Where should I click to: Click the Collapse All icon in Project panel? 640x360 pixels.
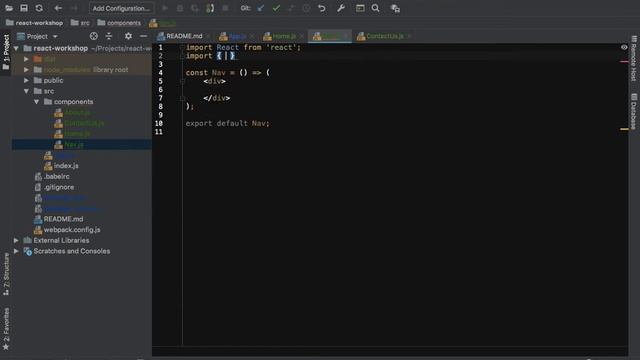pos(109,36)
